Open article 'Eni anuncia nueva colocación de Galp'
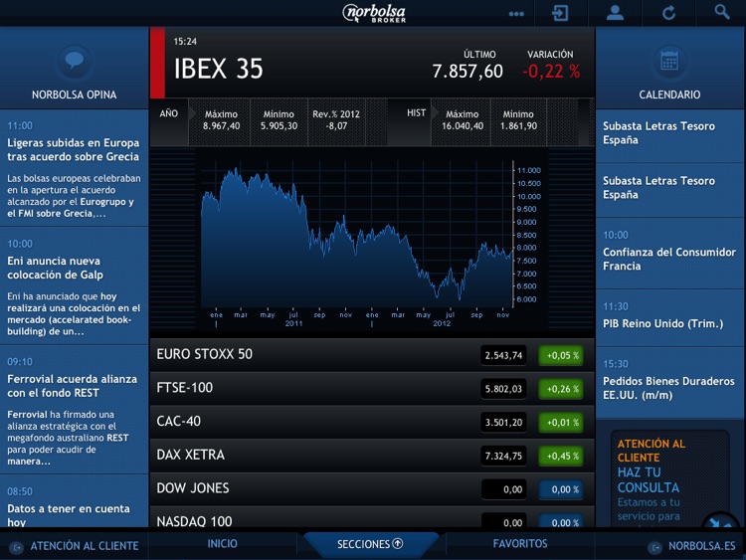Viewport: 746px width, 560px height. click(75, 285)
